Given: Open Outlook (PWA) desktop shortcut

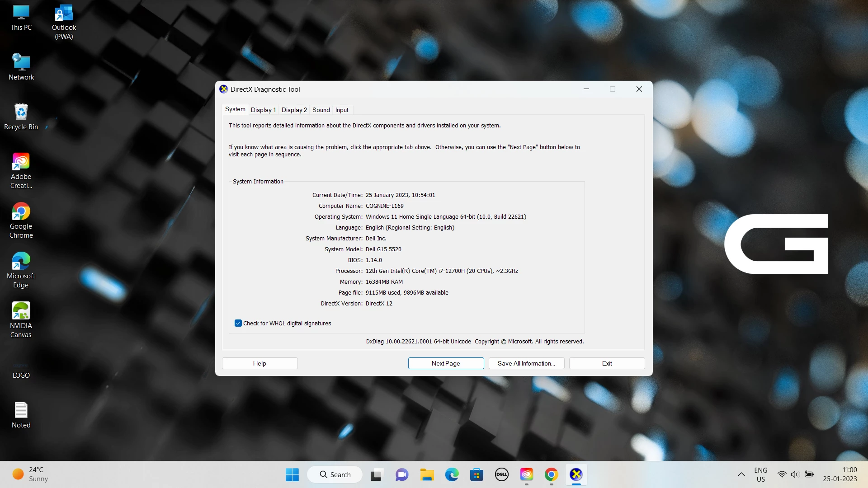Looking at the screenshot, I should tap(64, 14).
